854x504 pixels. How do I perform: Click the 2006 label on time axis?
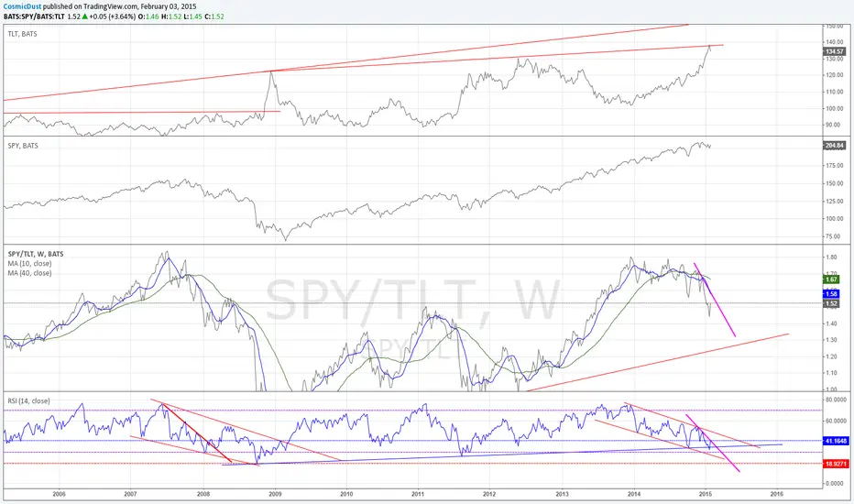pos(60,494)
